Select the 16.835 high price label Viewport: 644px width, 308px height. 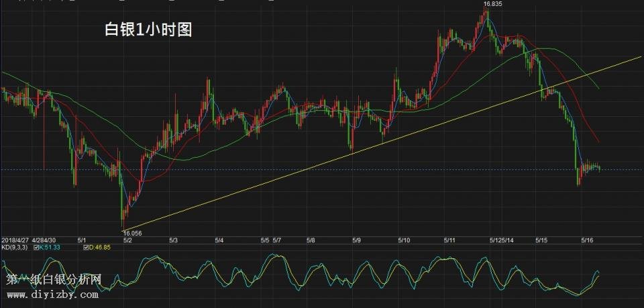(492, 4)
